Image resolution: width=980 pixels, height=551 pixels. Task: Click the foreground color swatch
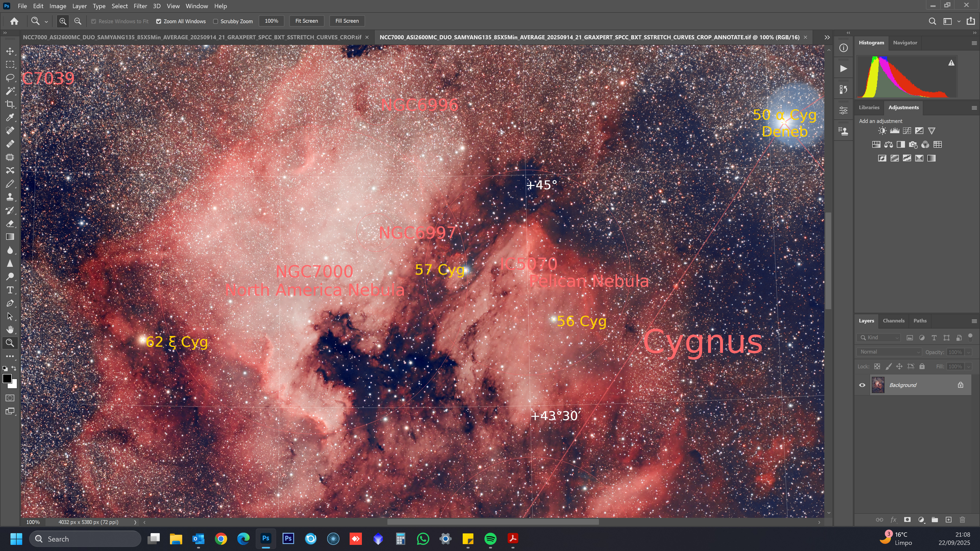(7, 378)
